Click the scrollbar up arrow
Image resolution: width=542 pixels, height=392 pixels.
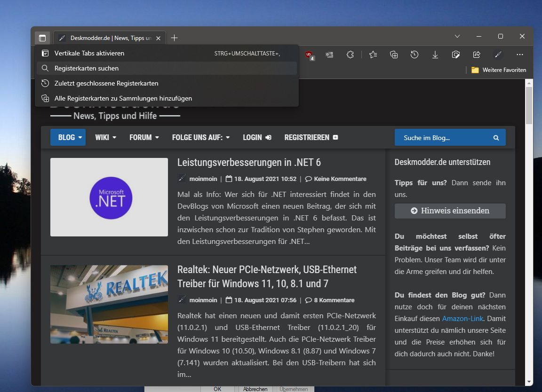(x=529, y=83)
